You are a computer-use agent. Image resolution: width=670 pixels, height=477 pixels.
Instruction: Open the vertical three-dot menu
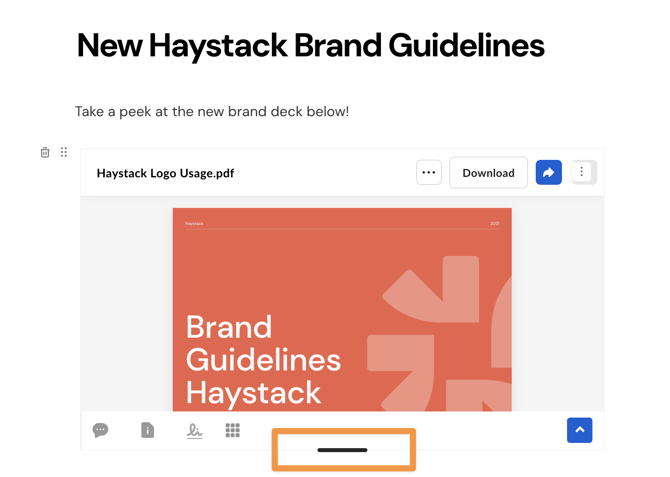pyautogui.click(x=582, y=173)
